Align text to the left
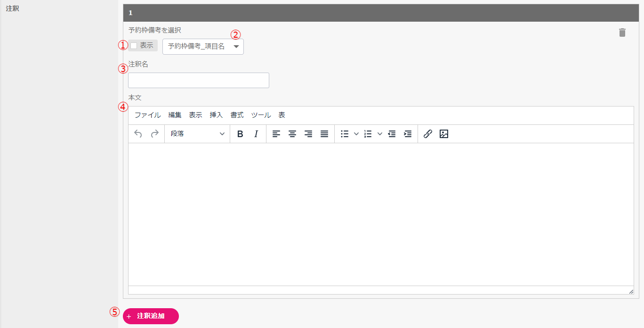Image resolution: width=644 pixels, height=328 pixels. point(276,134)
